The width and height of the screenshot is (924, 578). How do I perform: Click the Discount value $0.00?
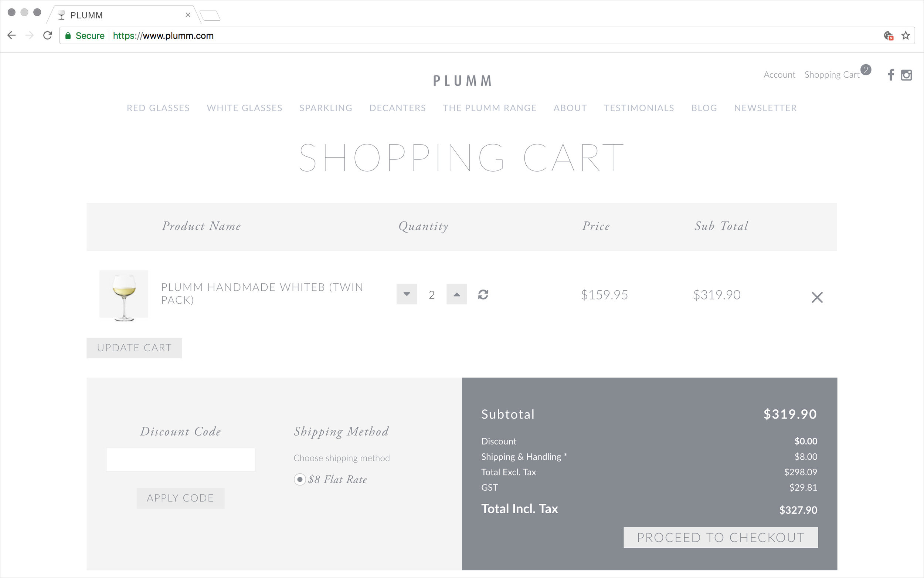click(806, 441)
